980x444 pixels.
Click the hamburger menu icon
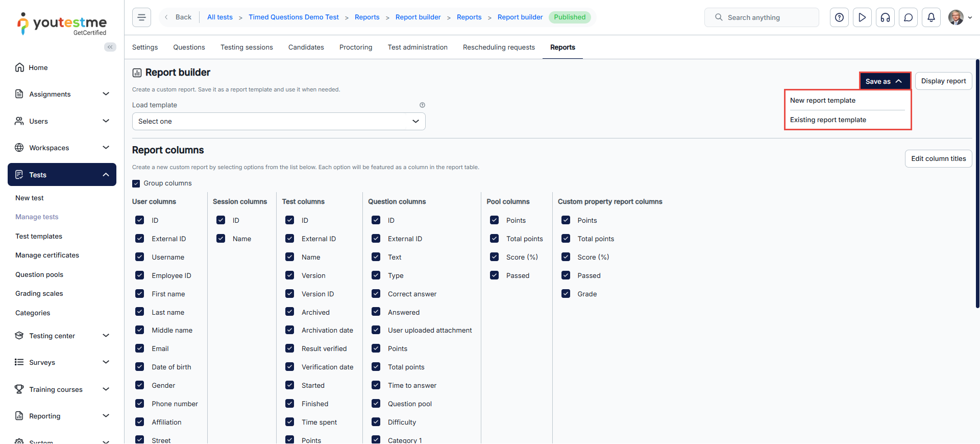coord(141,17)
